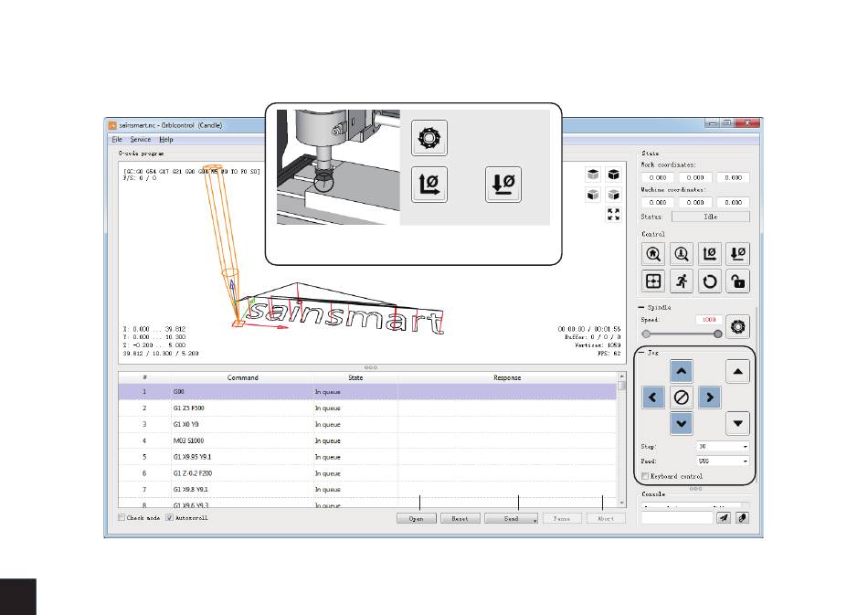Click Zero XY icon in Control panel
The image size is (868, 615).
click(710, 254)
